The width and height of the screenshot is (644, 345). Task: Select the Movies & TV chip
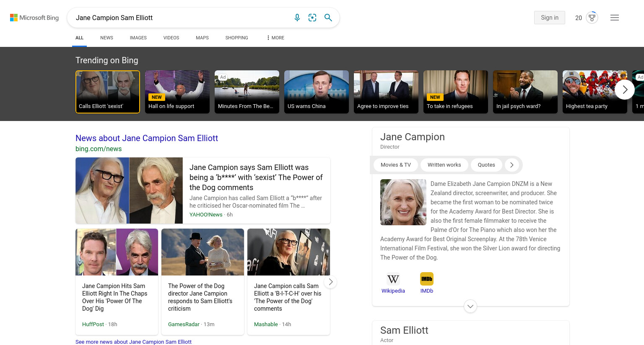pos(396,165)
